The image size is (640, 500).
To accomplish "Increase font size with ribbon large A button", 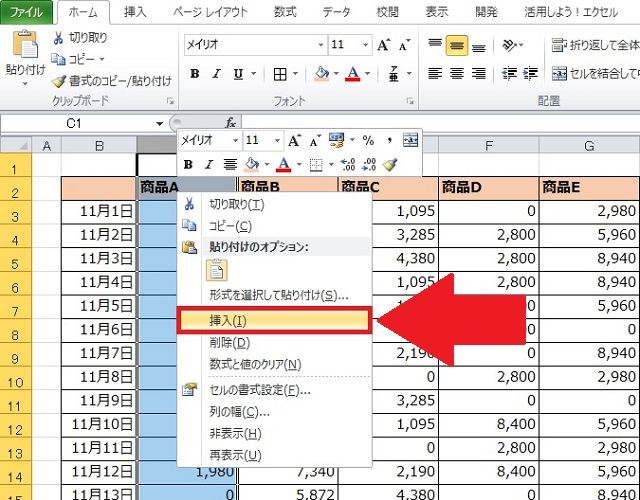I will pos(384,44).
